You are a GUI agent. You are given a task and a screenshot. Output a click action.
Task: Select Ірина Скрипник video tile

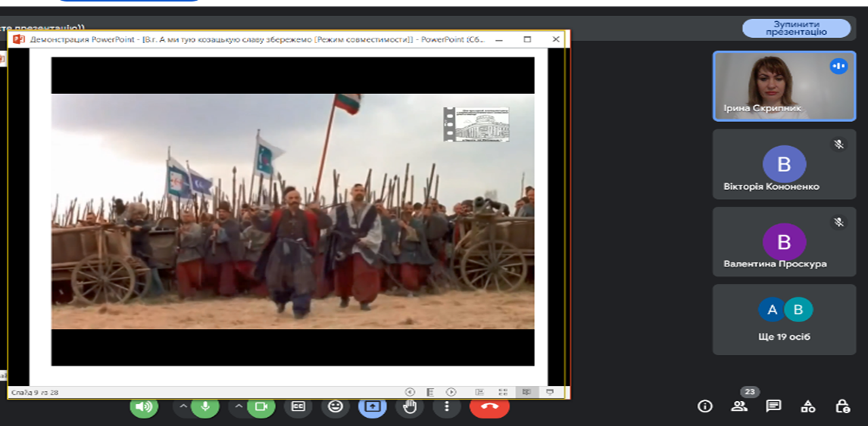click(x=784, y=86)
